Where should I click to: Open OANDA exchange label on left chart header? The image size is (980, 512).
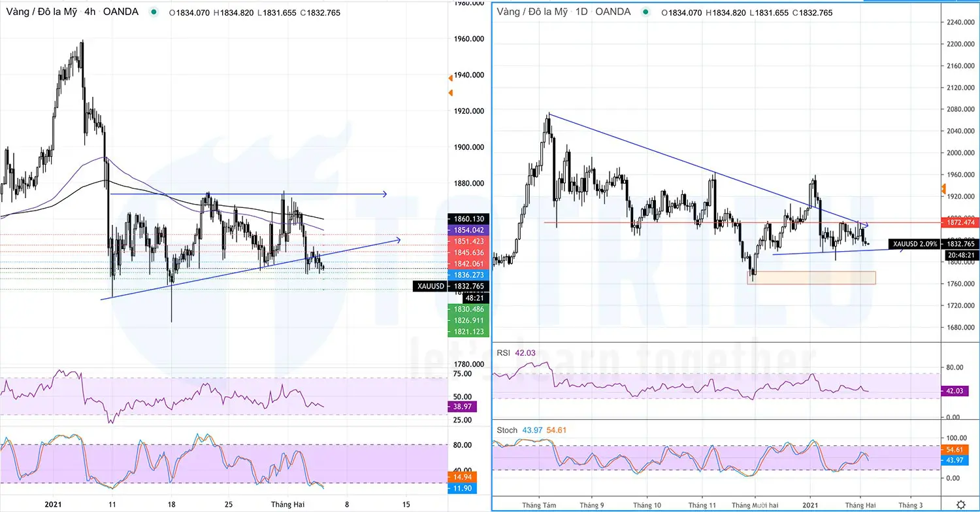pos(120,11)
